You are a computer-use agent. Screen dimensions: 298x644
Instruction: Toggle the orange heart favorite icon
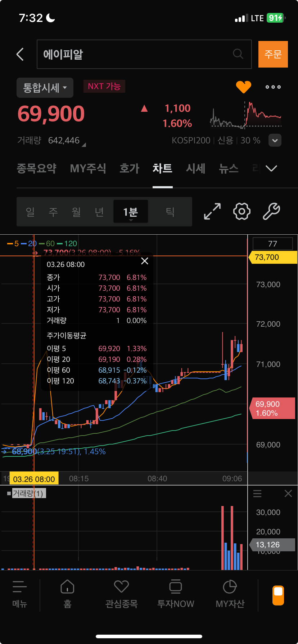click(243, 87)
